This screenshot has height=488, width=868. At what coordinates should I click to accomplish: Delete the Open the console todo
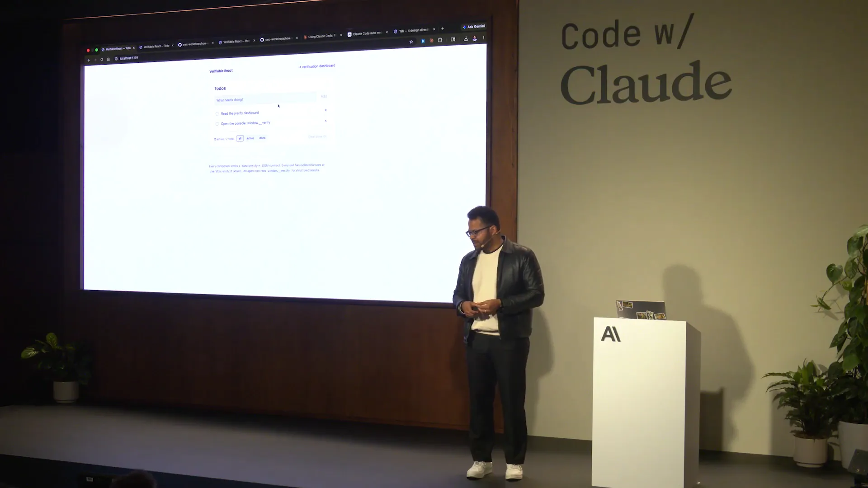[325, 121]
